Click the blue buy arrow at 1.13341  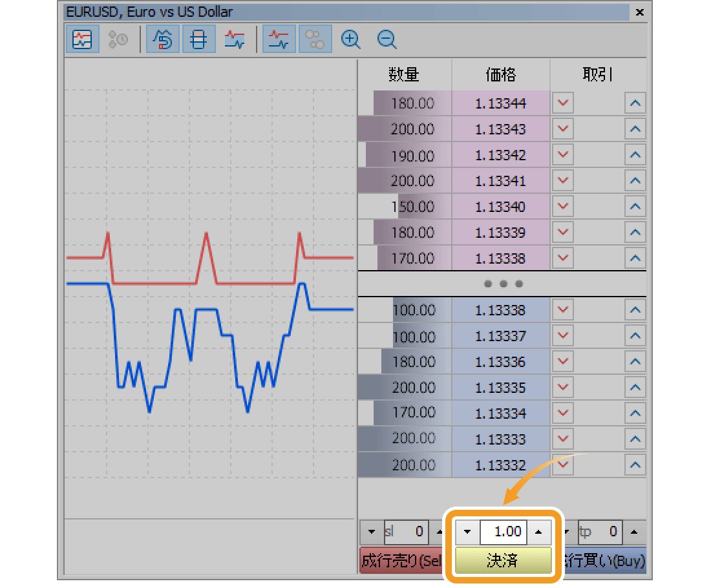[635, 181]
